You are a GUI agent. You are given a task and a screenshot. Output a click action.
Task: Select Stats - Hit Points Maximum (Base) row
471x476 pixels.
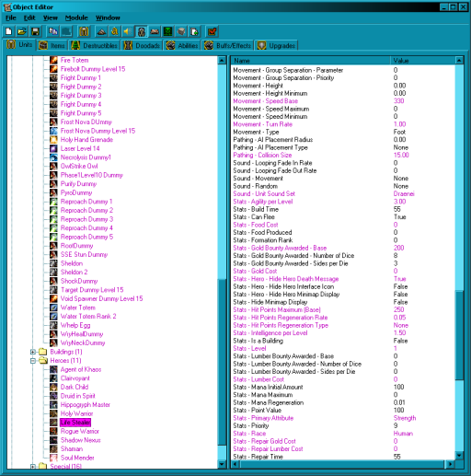[x=343, y=309]
